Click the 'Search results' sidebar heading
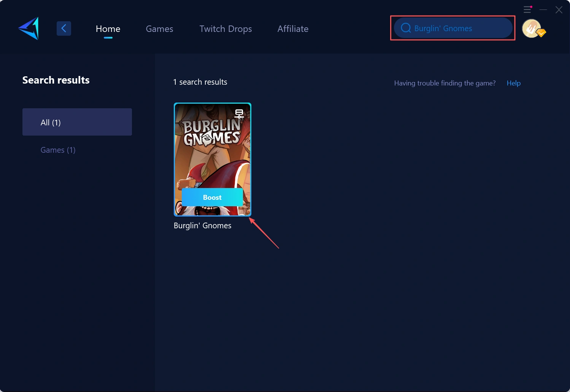Viewport: 570px width, 392px height. [56, 80]
